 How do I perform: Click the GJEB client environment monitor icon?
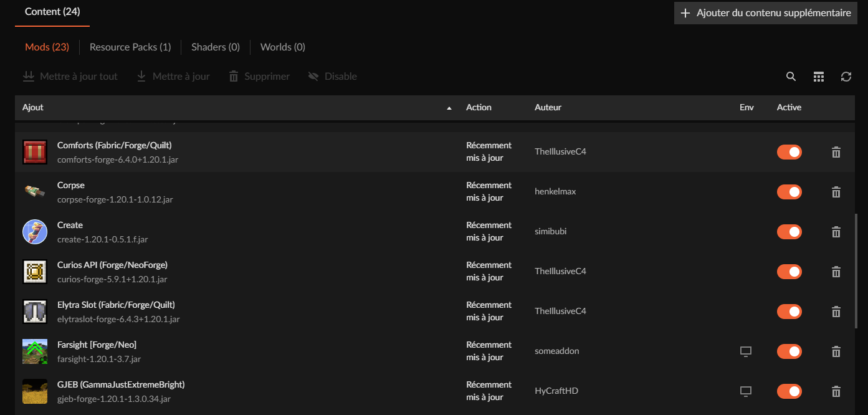(x=745, y=391)
